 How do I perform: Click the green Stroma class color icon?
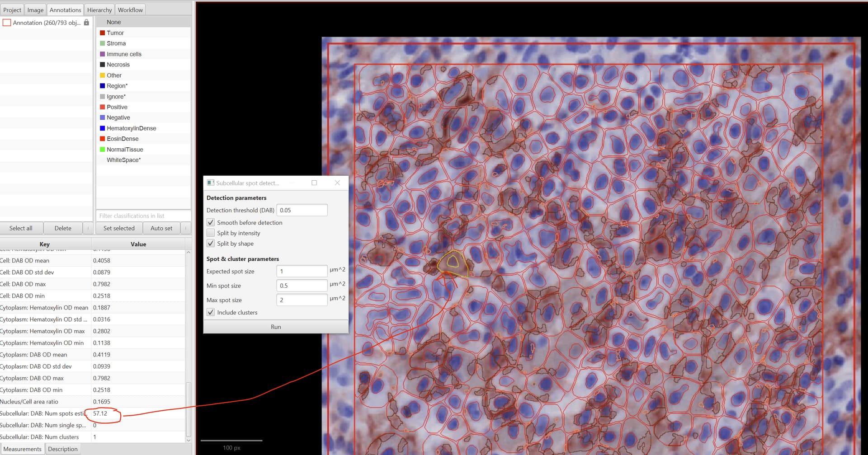[x=102, y=43]
